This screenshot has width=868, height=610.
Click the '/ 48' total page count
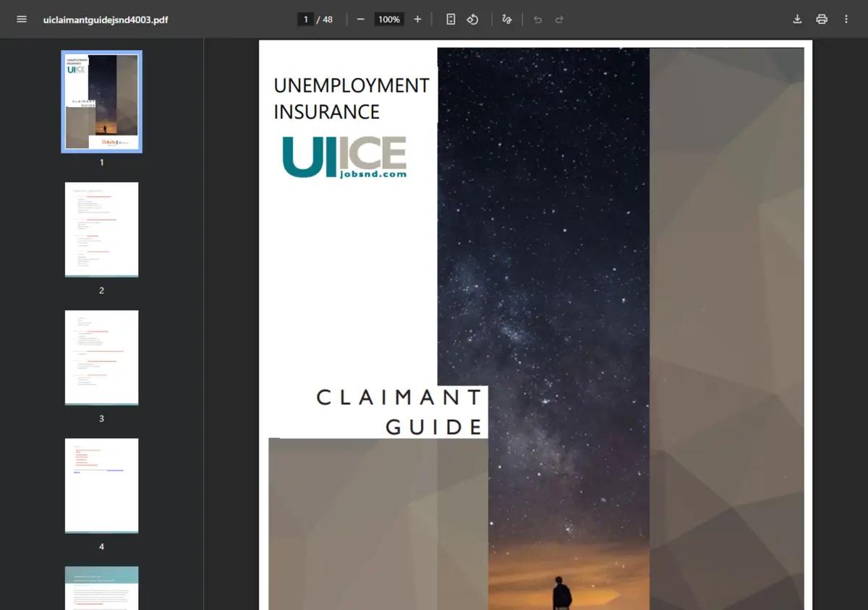coord(325,20)
